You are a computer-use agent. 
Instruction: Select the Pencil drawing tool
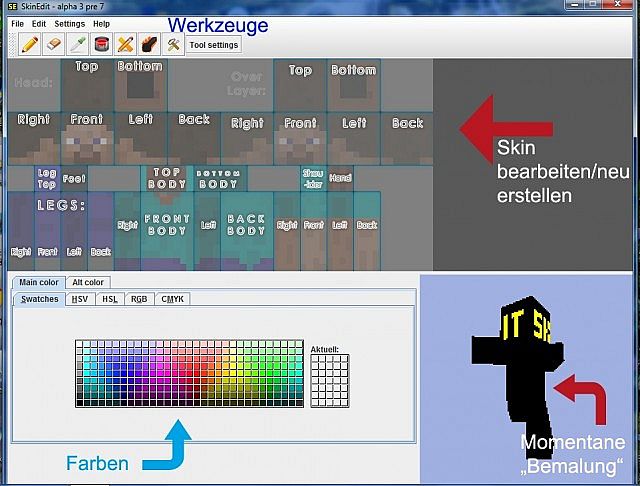pyautogui.click(x=30, y=44)
